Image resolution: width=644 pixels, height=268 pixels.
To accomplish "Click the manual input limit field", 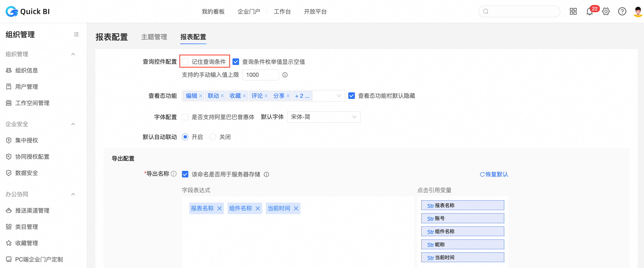I will 260,75.
